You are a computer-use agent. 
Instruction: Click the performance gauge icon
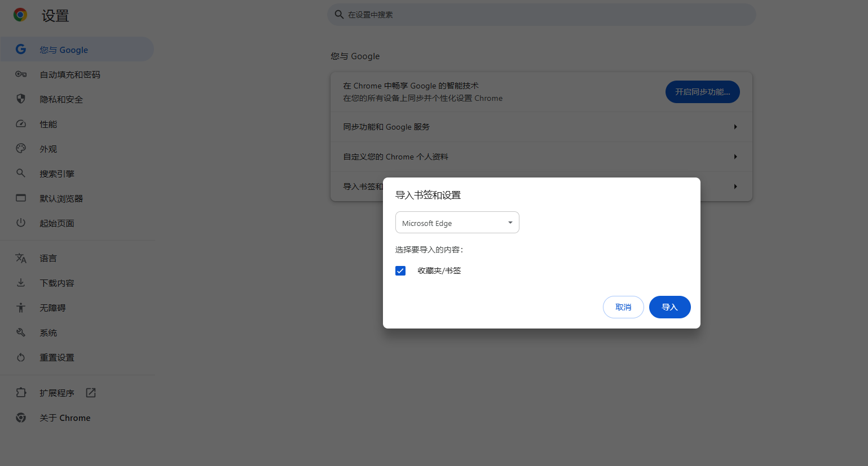coord(21,124)
